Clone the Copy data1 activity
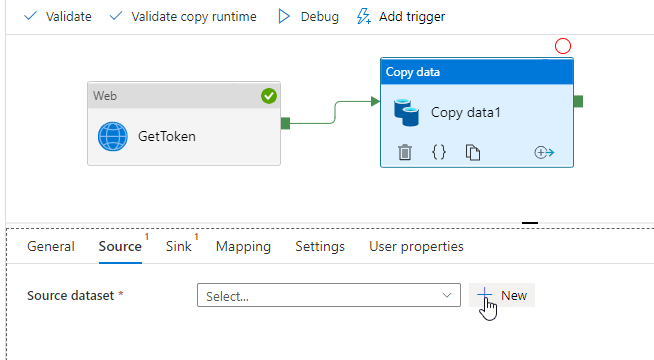This screenshot has height=360, width=654. (473, 152)
